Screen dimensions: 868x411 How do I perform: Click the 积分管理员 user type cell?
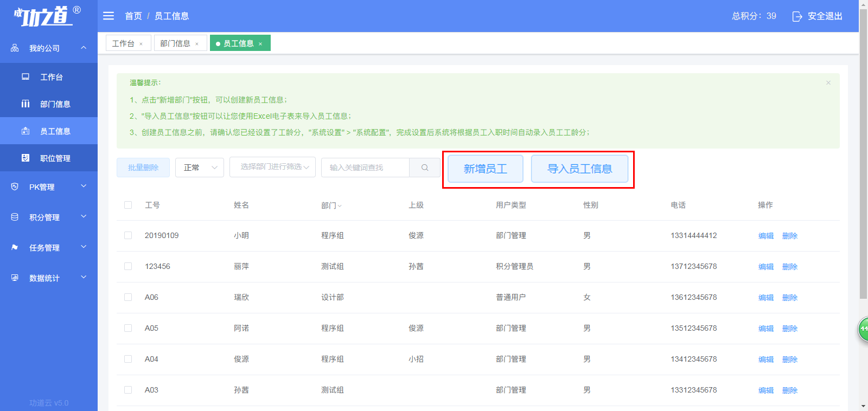[514, 266]
